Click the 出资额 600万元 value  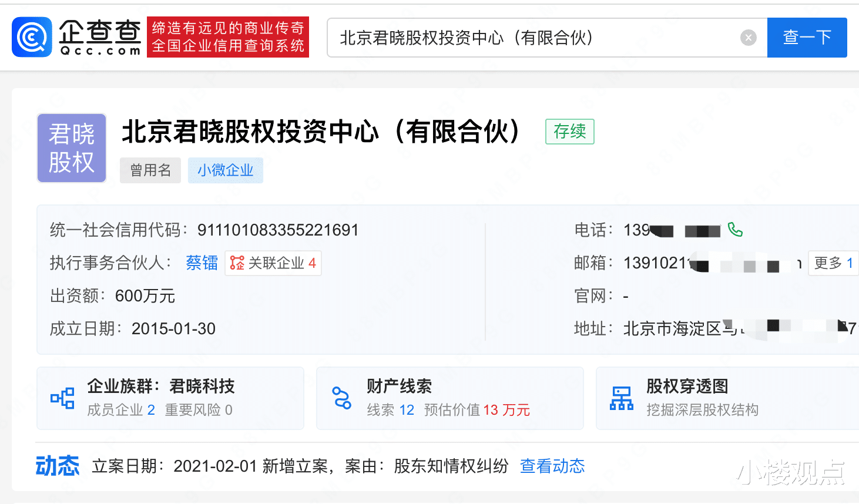(145, 295)
